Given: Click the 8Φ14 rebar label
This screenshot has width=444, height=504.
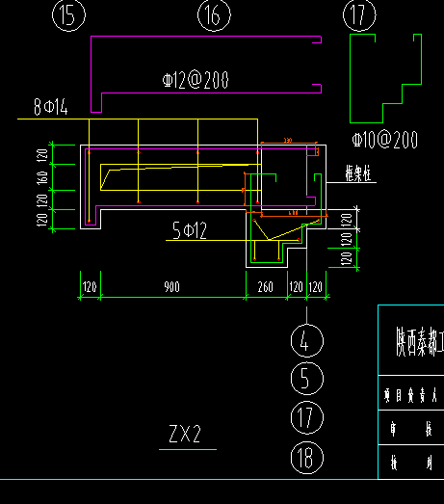Looking at the screenshot, I should click(51, 107).
